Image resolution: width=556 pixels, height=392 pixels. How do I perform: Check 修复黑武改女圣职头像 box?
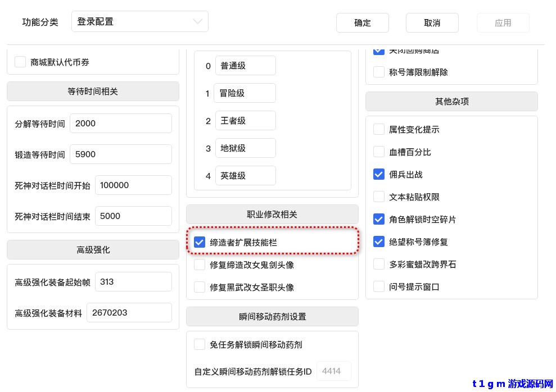tap(200, 287)
